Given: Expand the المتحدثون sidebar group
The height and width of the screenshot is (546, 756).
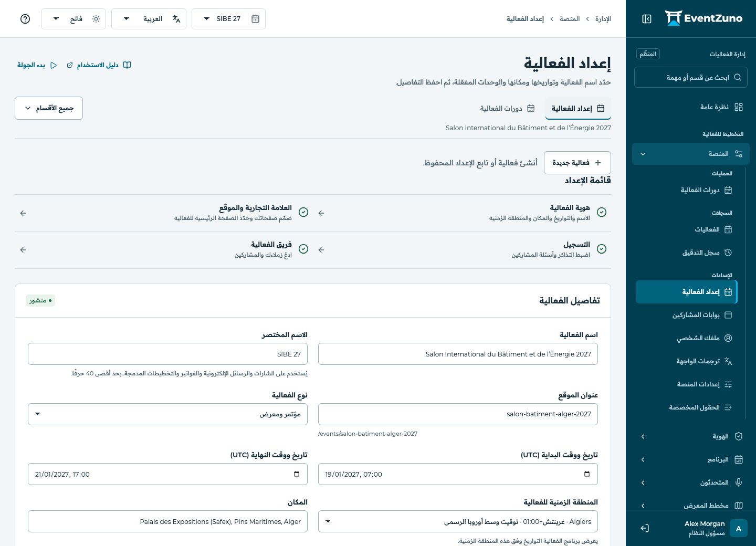Looking at the screenshot, I should pyautogui.click(x=691, y=482).
